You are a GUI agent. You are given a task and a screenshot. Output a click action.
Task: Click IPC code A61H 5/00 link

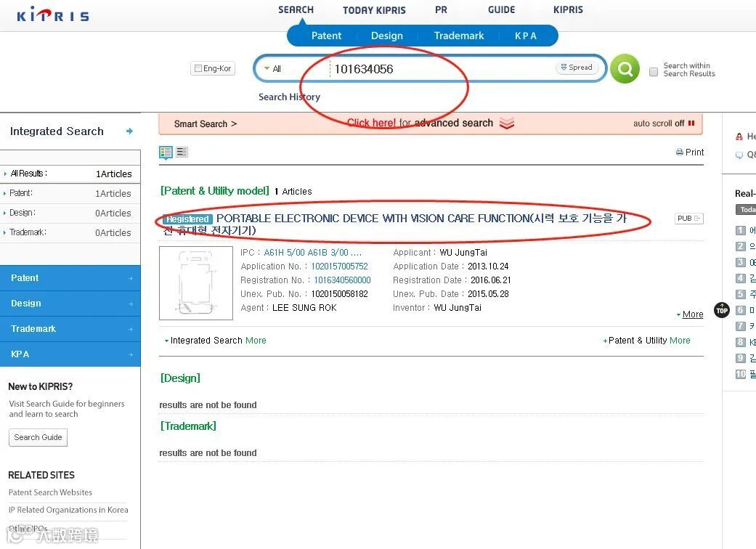[285, 253]
